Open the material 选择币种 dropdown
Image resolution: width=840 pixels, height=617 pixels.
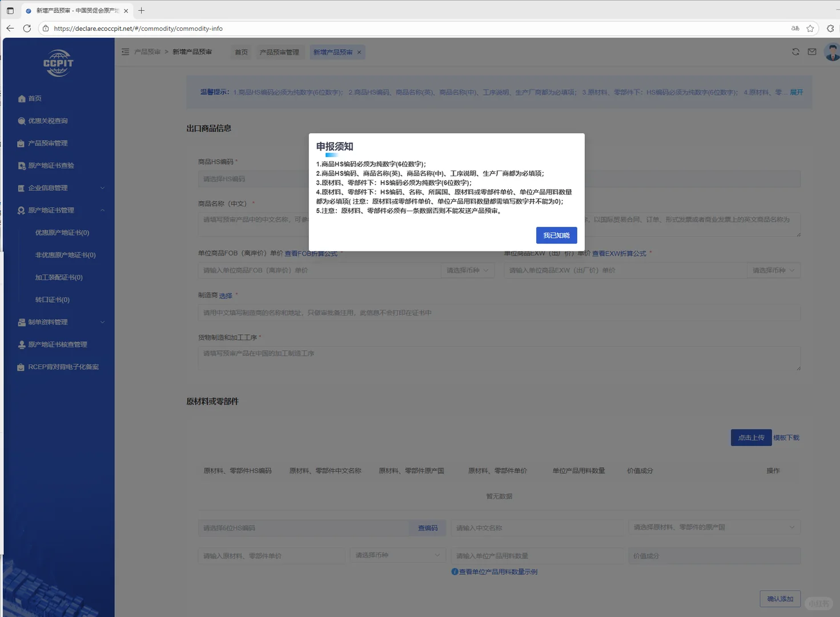click(x=398, y=555)
